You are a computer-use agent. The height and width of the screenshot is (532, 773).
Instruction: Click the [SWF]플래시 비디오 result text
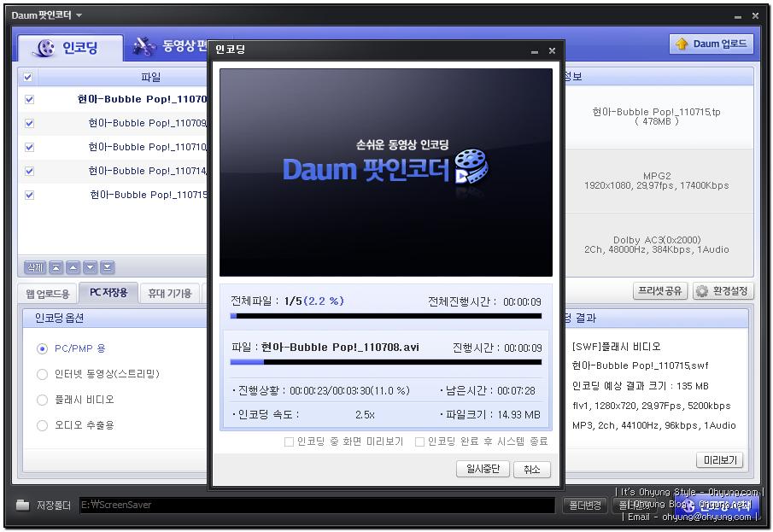616,347
